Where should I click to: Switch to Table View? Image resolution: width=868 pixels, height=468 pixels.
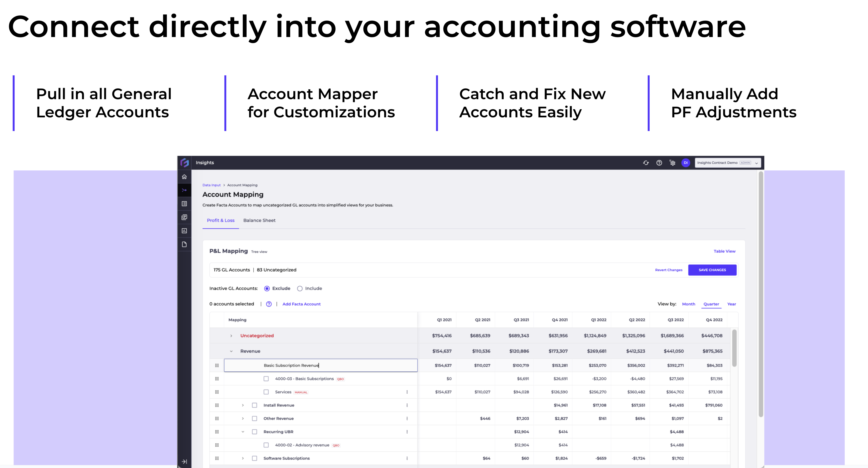click(724, 251)
